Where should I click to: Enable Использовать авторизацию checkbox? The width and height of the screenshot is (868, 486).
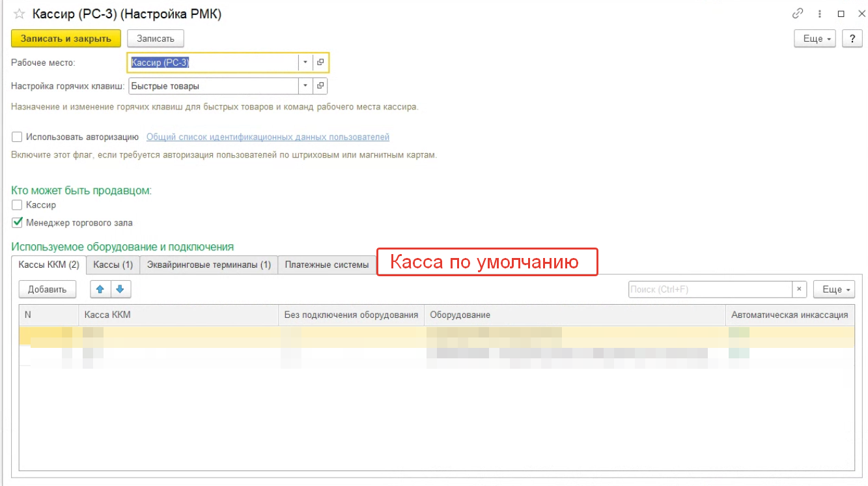(x=17, y=137)
